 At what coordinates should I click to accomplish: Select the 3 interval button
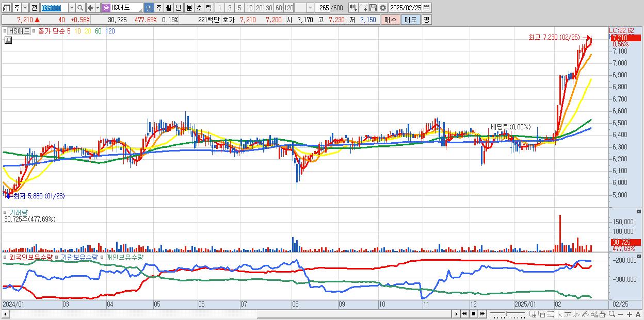230,8
